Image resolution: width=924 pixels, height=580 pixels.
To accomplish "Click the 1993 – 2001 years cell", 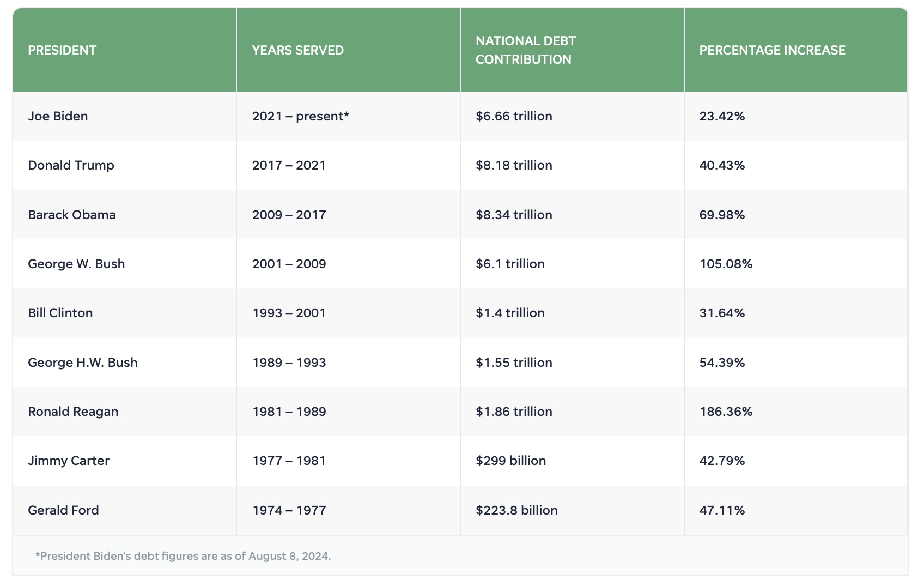I will 289,313.
